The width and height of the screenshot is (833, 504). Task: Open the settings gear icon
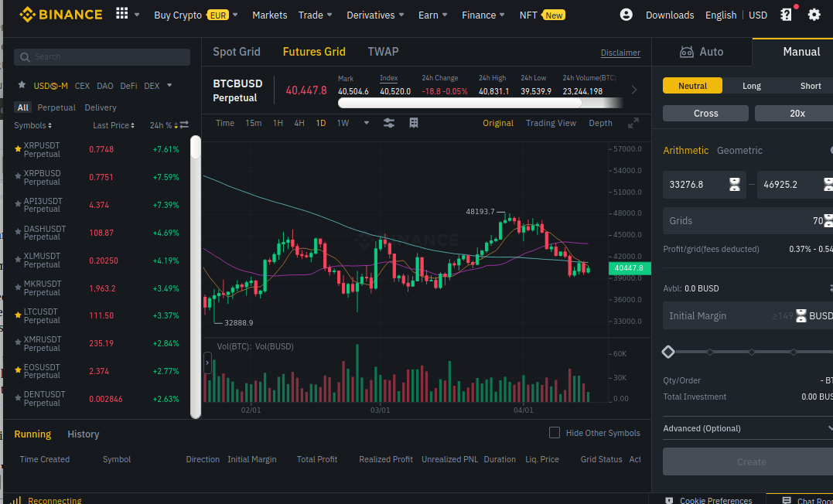(x=814, y=14)
